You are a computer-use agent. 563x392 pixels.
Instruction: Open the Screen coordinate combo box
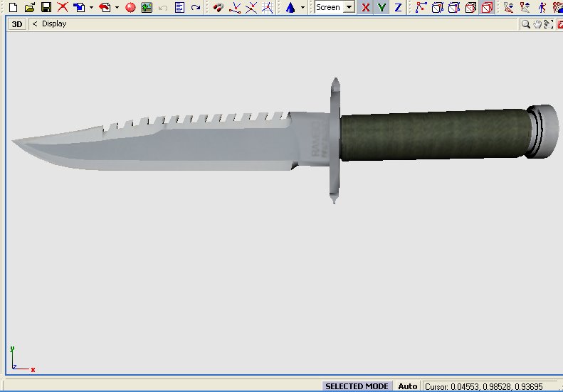point(335,7)
